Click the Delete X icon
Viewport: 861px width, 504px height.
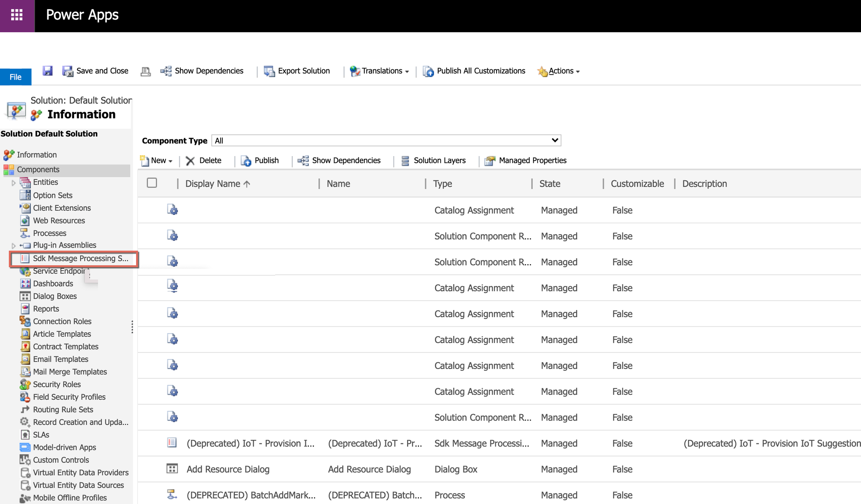[x=190, y=161]
